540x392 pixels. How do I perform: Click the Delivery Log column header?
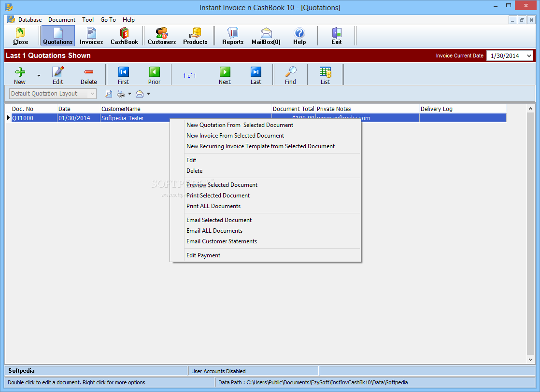[x=463, y=109]
